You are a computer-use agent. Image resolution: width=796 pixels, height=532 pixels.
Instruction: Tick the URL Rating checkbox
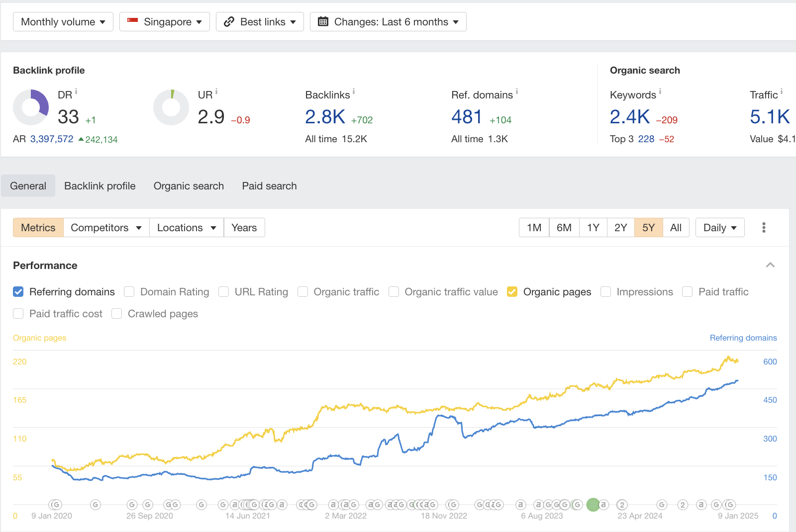[x=224, y=292]
